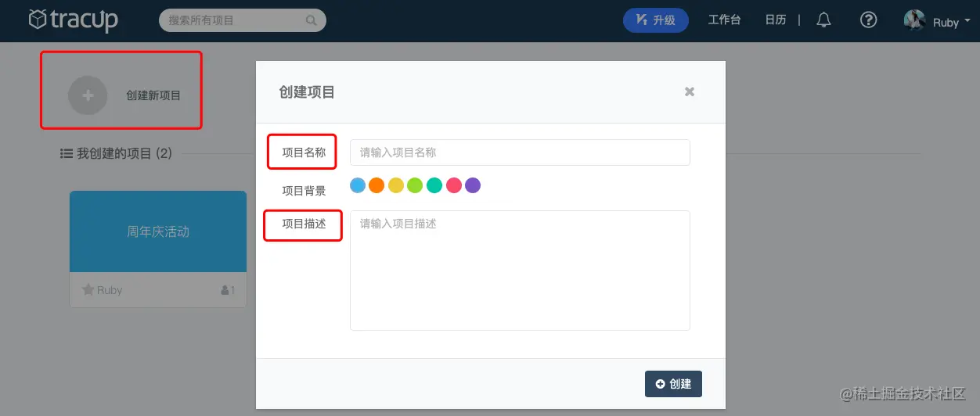Open the 工作台 workbench menu
The image size is (980, 416).
click(x=724, y=20)
